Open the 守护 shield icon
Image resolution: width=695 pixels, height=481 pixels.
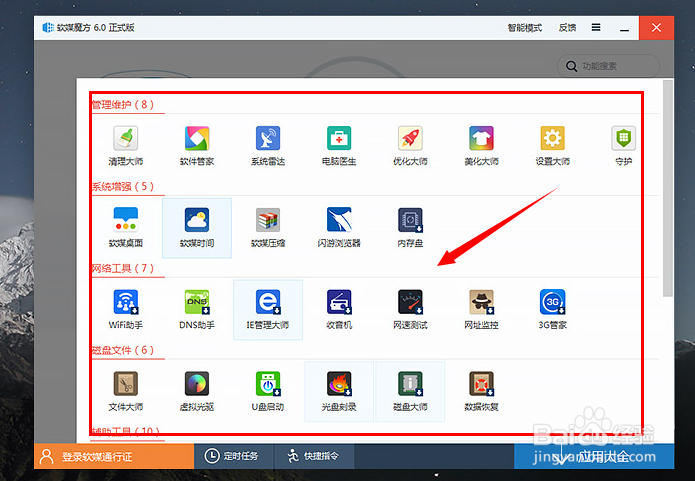(624, 145)
